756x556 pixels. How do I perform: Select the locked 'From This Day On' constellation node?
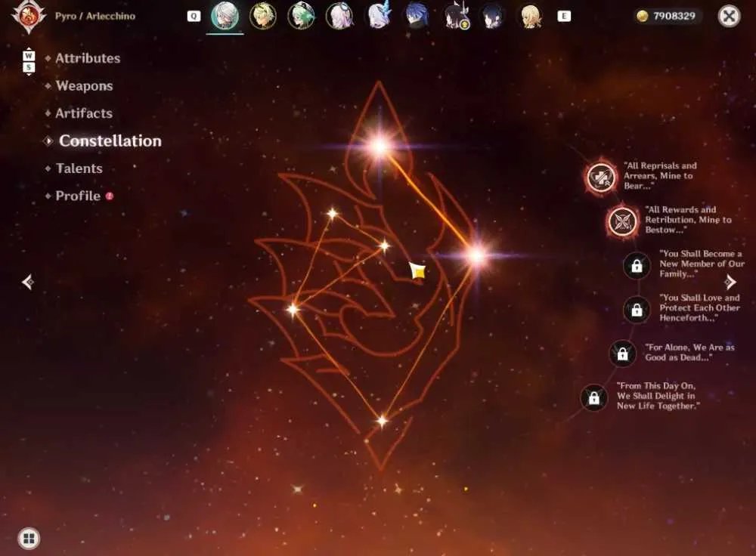point(594,397)
